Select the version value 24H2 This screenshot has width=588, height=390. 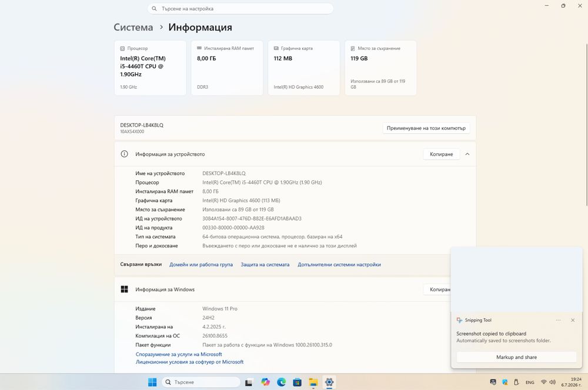[209, 318]
